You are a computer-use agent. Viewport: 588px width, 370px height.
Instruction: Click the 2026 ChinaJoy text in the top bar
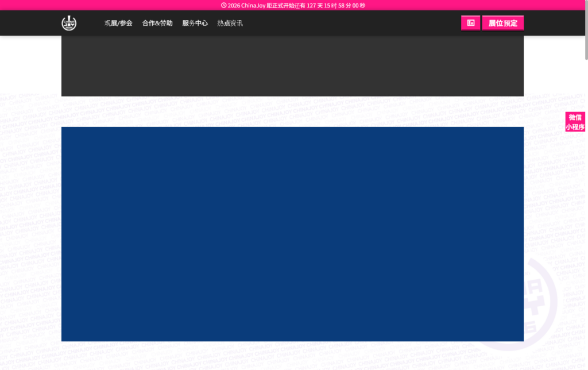(246, 5)
